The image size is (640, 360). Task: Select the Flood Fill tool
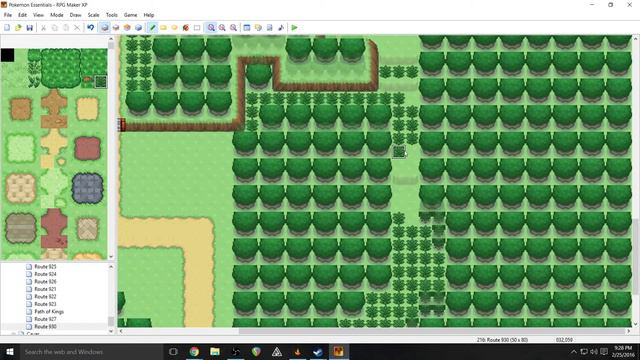186,28
